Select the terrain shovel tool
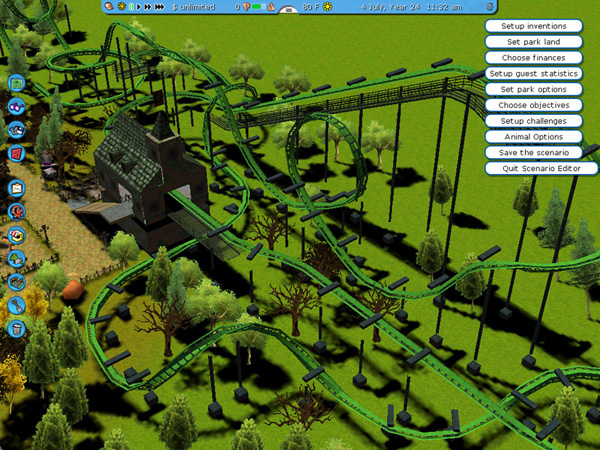Image resolution: width=600 pixels, height=450 pixels. tap(16, 305)
